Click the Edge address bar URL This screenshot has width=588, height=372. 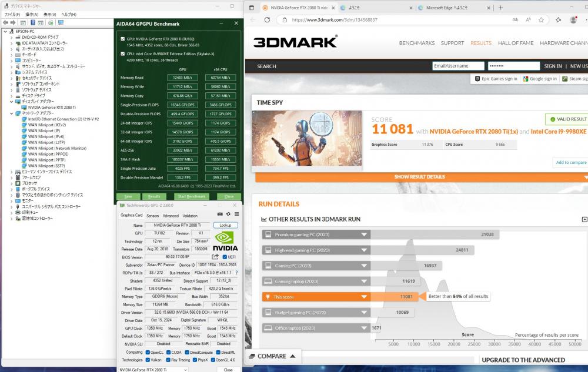(x=335, y=20)
